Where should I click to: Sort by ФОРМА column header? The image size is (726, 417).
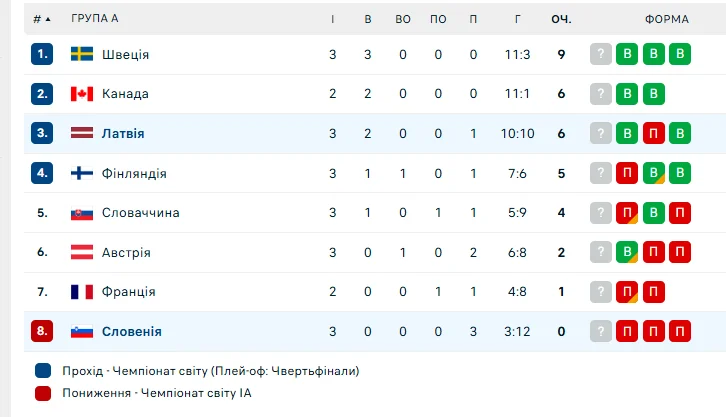[x=666, y=19]
